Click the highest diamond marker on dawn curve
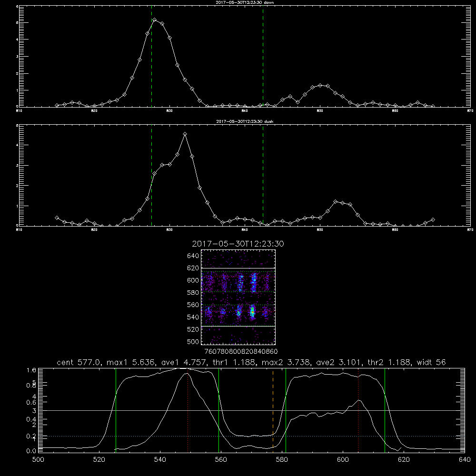This screenshot has width=476, height=476. (155, 20)
